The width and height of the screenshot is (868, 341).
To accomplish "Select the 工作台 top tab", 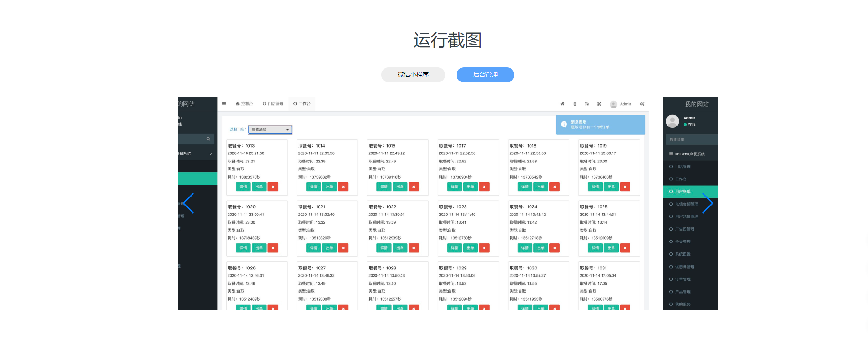I will pos(302,104).
